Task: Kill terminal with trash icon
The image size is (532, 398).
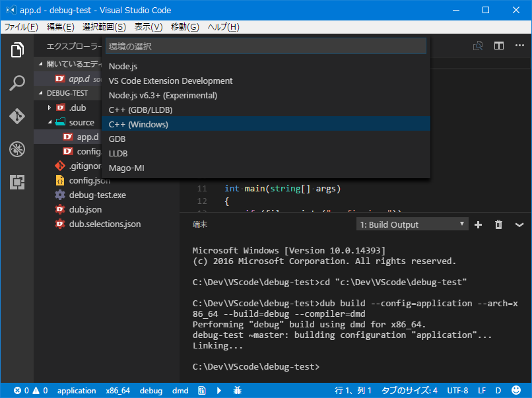Action: (x=498, y=224)
